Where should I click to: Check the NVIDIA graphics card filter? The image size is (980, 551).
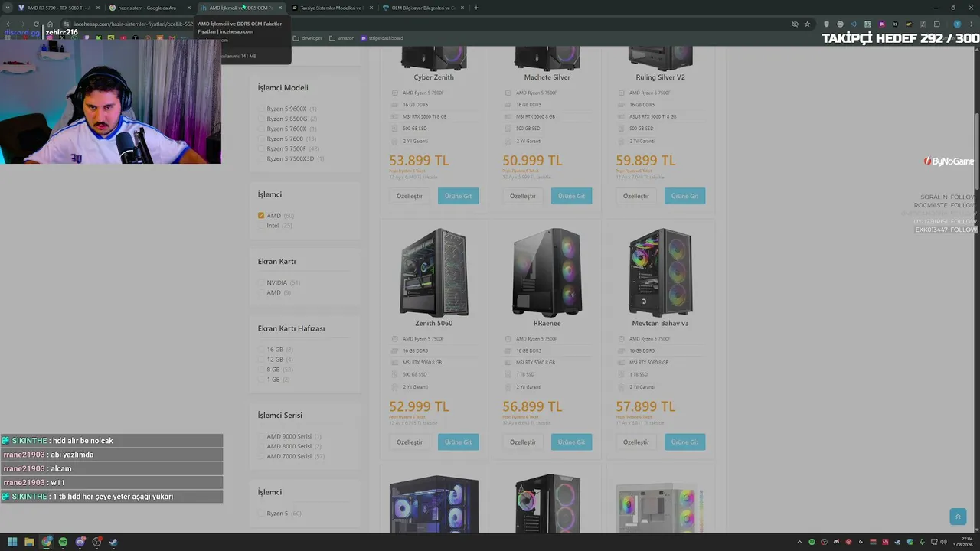tap(261, 283)
